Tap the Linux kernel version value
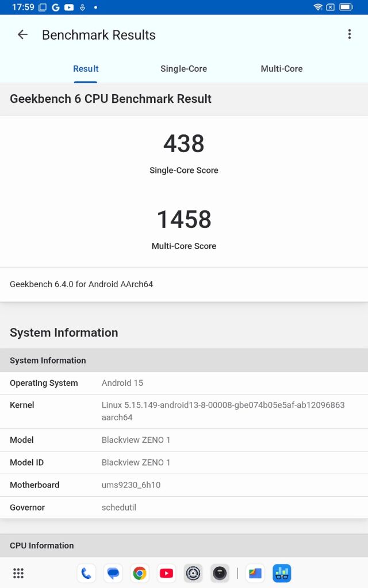Screen dimensions: 368x588 [x=223, y=411]
